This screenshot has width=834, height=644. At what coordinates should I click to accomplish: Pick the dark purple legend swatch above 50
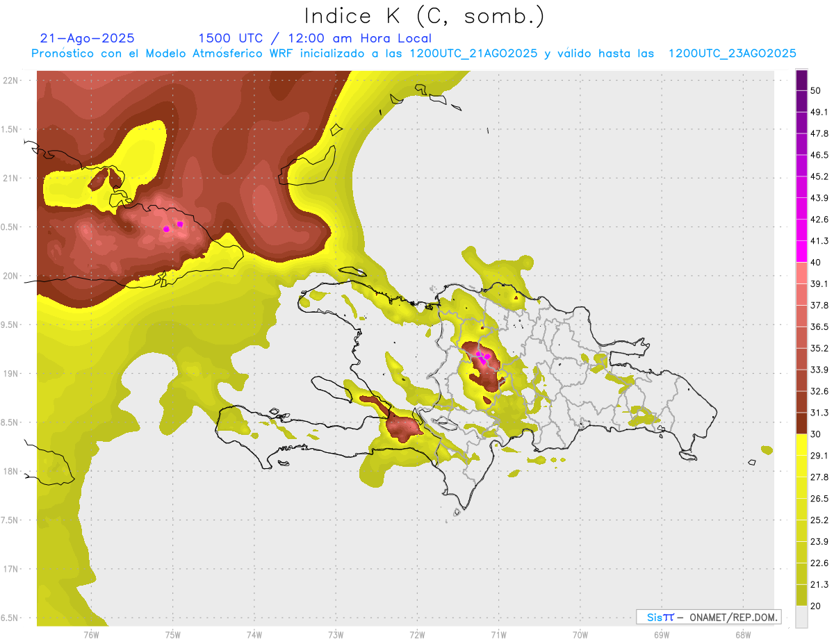(x=801, y=80)
